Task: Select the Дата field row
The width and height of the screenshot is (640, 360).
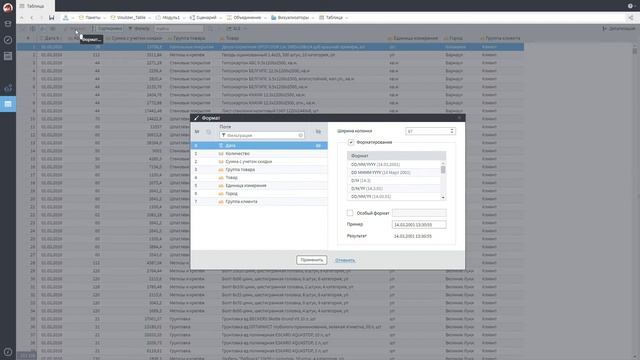Action: pos(259,145)
